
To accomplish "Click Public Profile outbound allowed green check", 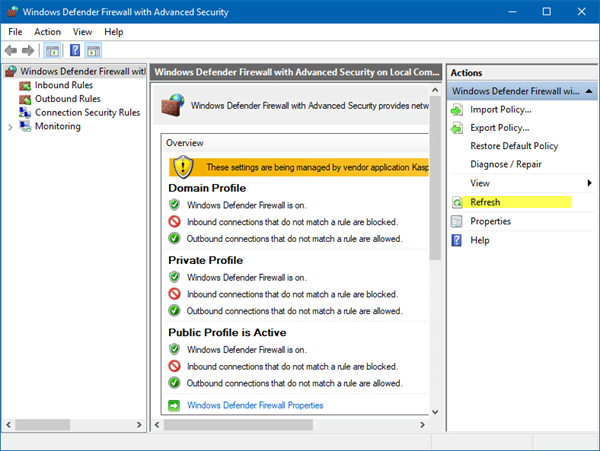I will 174,383.
